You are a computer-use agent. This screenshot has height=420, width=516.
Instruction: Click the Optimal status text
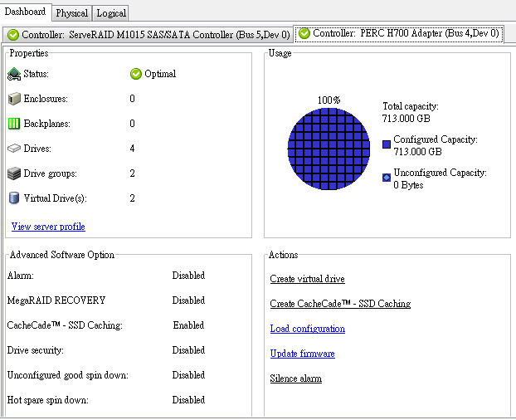coord(160,74)
